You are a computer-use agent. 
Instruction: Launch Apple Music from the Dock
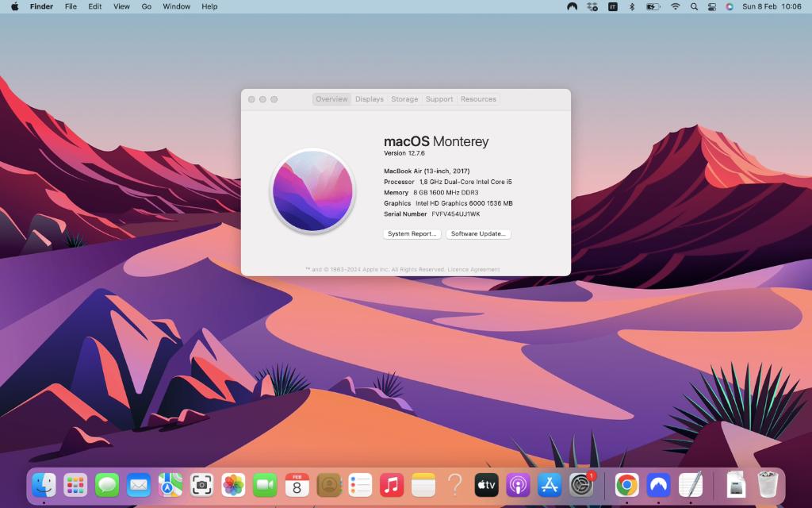[x=392, y=484]
